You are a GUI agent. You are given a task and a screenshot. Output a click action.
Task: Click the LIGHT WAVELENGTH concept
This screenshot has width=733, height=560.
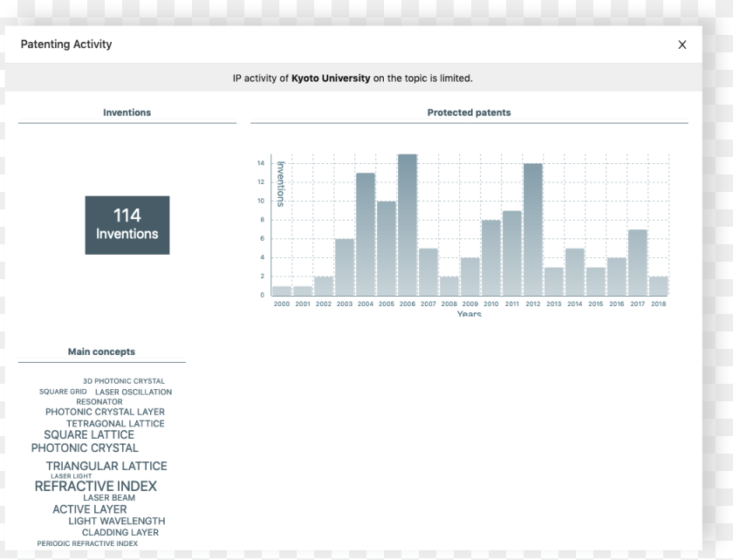point(117,521)
